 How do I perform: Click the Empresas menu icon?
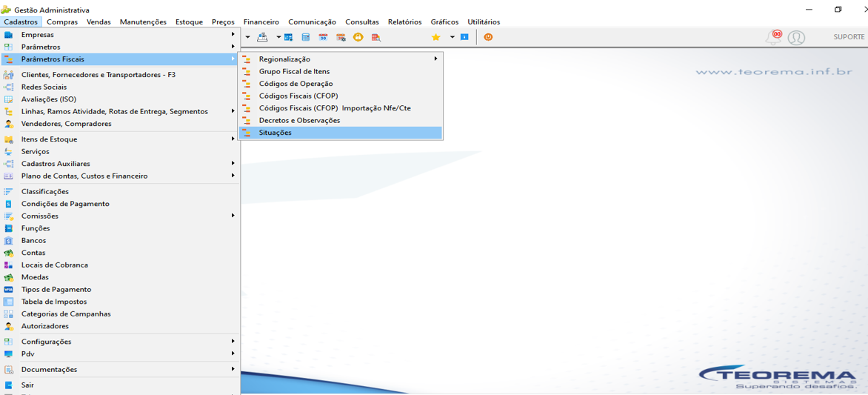tap(8, 35)
